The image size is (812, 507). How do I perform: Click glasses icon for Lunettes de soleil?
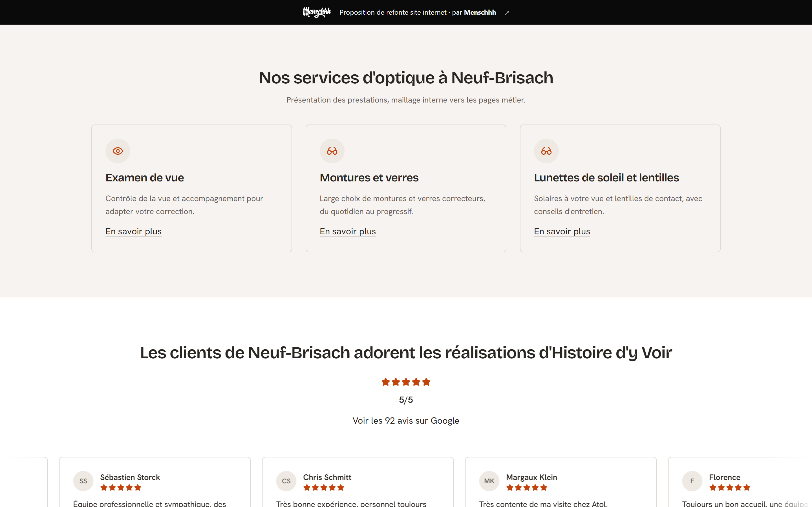(x=546, y=151)
